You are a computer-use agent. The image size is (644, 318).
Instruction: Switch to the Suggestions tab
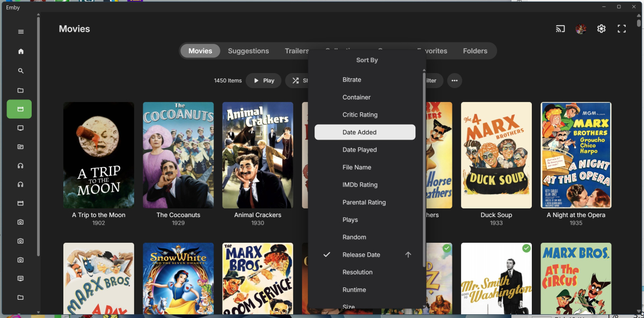click(x=248, y=51)
